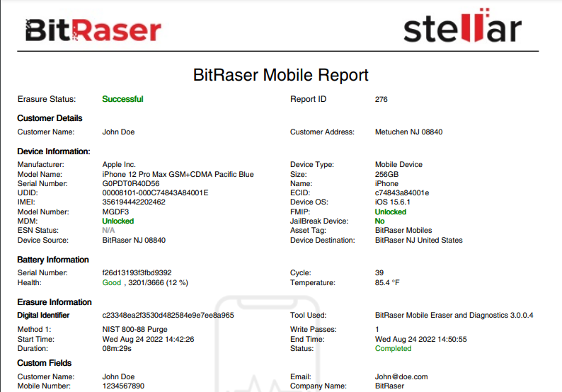Screen dimensions: 562x392
Task: Select size value 256GB
Action: point(386,174)
